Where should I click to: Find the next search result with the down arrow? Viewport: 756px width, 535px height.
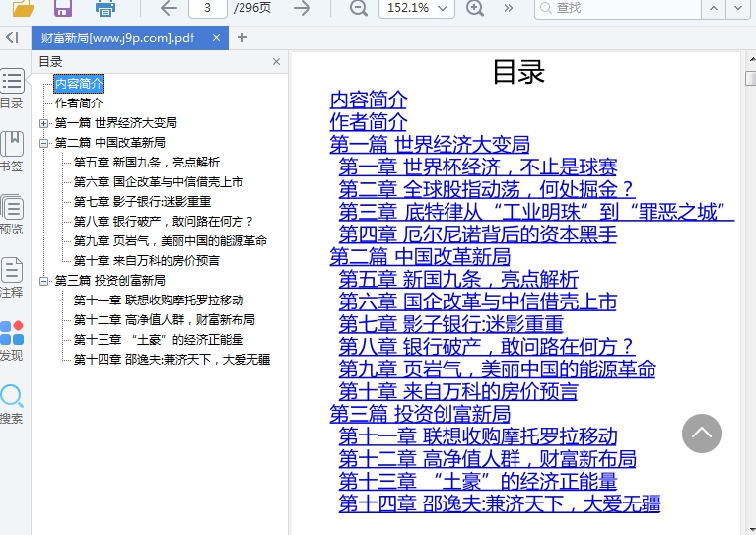pyautogui.click(x=738, y=8)
